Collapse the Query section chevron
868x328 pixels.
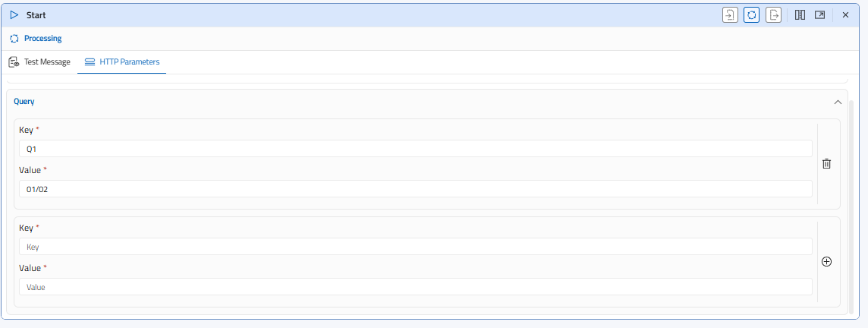(x=838, y=102)
